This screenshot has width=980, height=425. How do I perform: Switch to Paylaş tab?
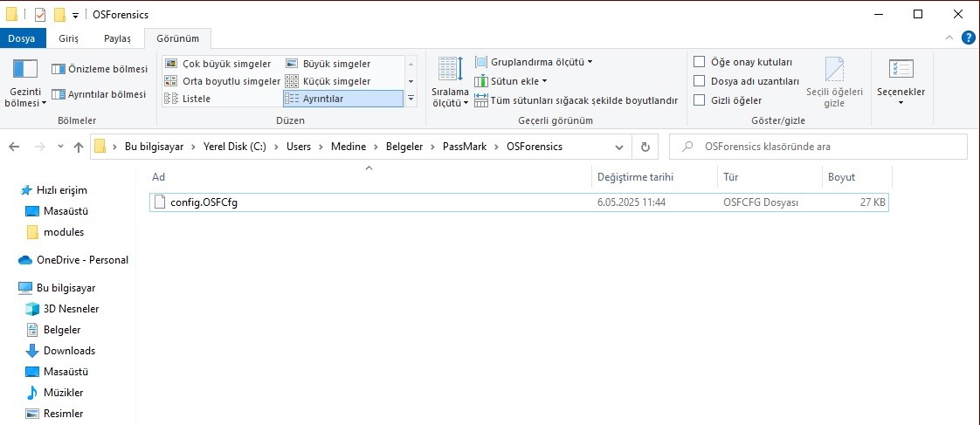(117, 38)
